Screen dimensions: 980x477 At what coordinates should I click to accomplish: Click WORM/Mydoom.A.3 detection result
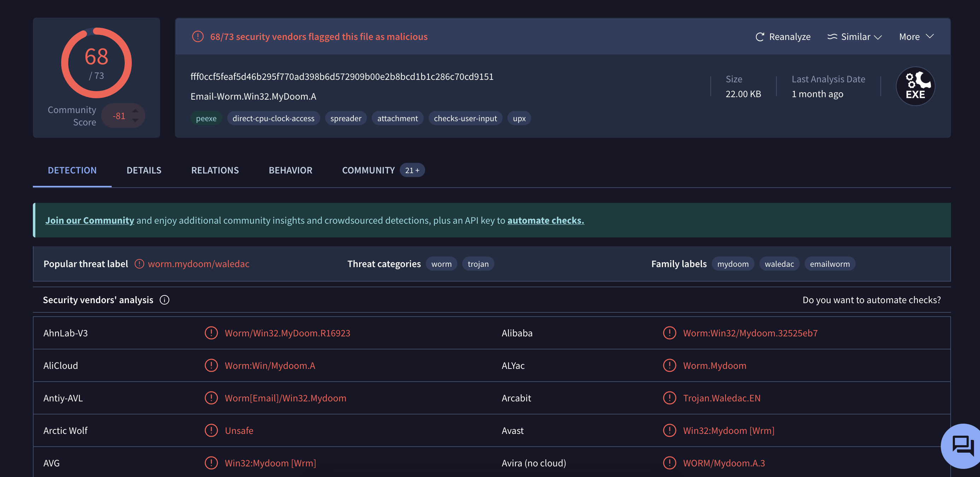(723, 463)
